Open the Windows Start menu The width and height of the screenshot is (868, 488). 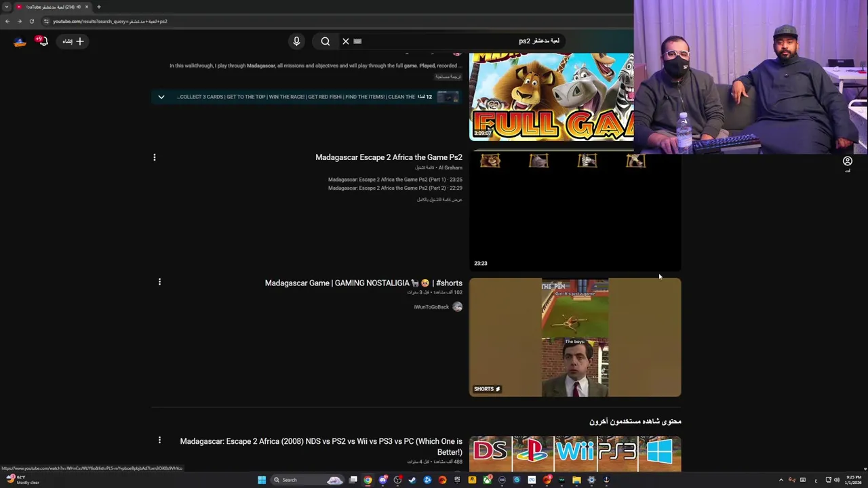(x=262, y=480)
